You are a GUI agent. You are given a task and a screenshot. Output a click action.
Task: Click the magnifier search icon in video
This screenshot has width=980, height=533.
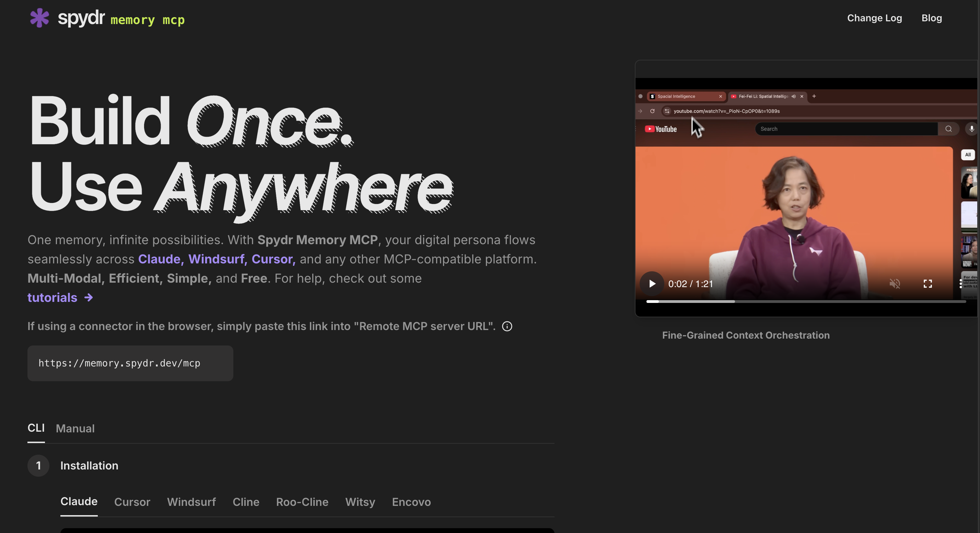coord(948,129)
